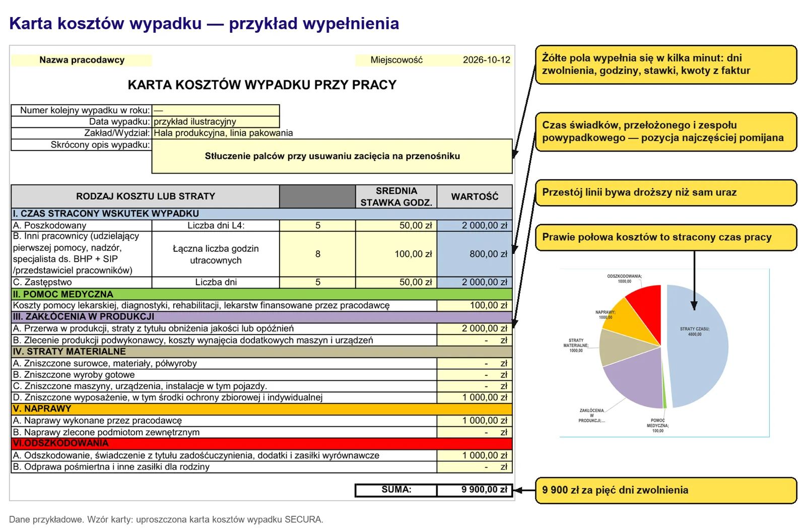The width and height of the screenshot is (806, 532).
Task: Select the red 'VI.ODSZKODOWANIA' section header
Action: tap(261, 443)
